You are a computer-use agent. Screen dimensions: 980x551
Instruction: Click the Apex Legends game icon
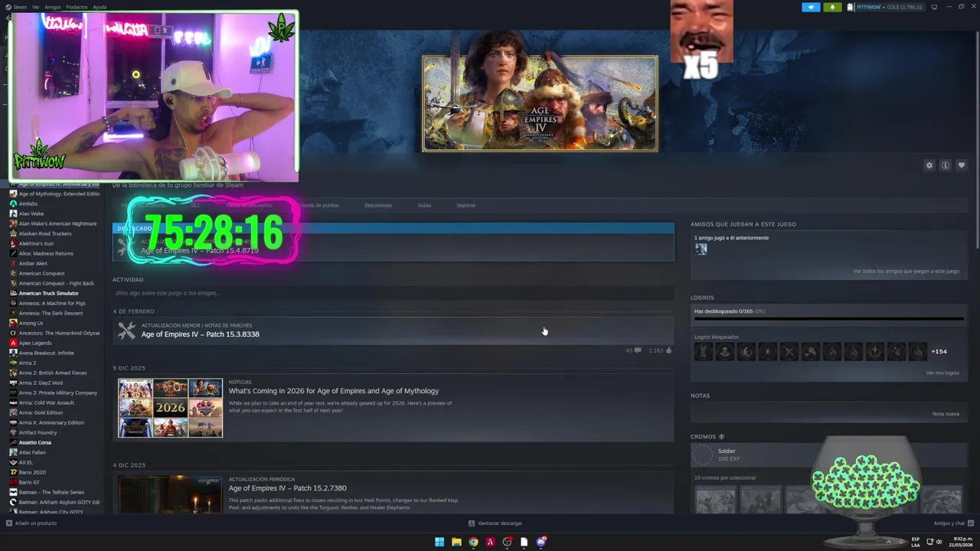pos(13,343)
